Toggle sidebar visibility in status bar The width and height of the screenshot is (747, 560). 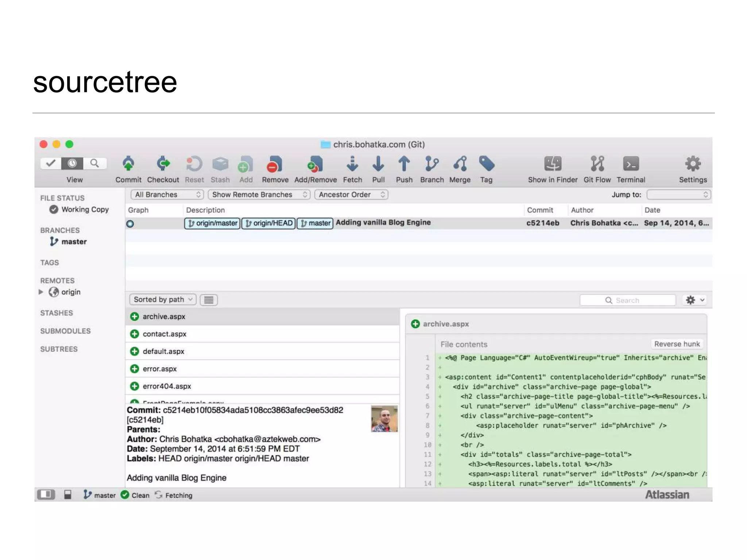(46, 495)
